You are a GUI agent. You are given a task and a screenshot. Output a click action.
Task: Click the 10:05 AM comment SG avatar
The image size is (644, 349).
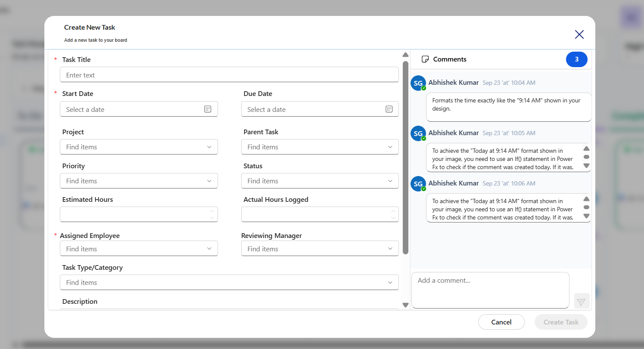click(418, 133)
